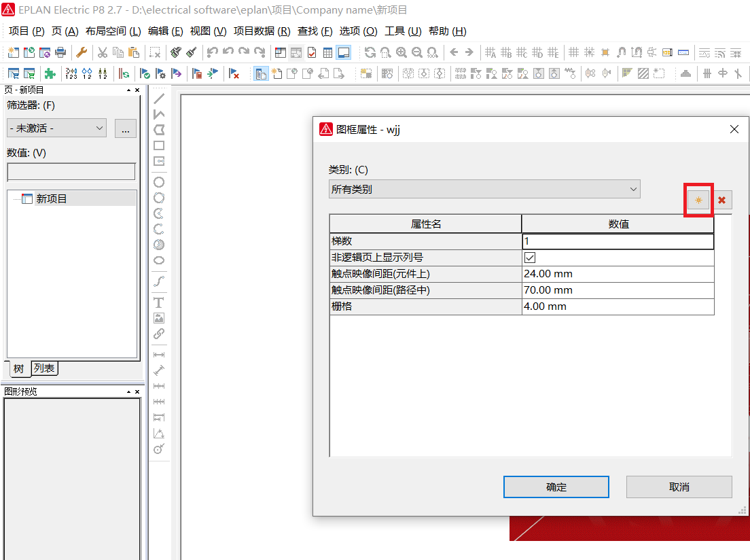Select the Ellipse drawing tool
Viewport: 750px width, 560px height.
pos(159,260)
